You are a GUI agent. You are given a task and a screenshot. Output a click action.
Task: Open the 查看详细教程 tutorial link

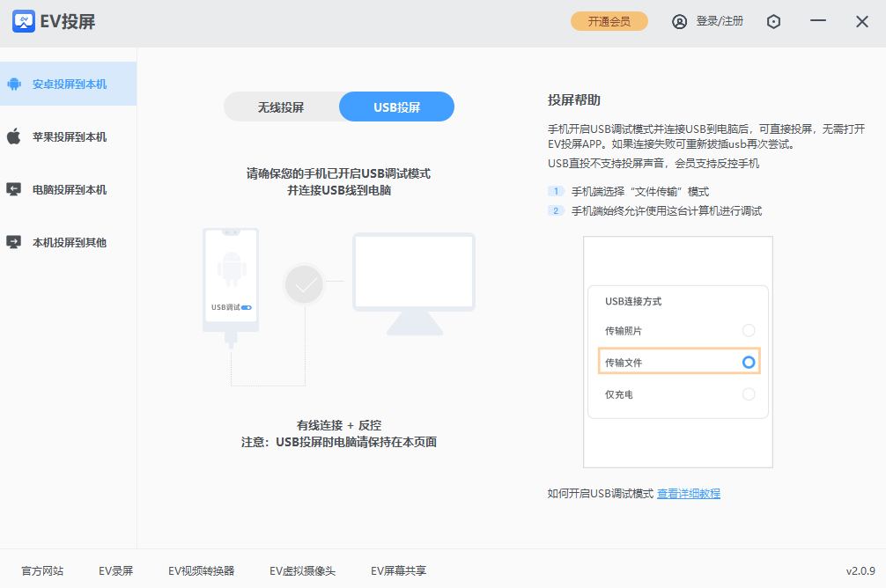click(688, 494)
